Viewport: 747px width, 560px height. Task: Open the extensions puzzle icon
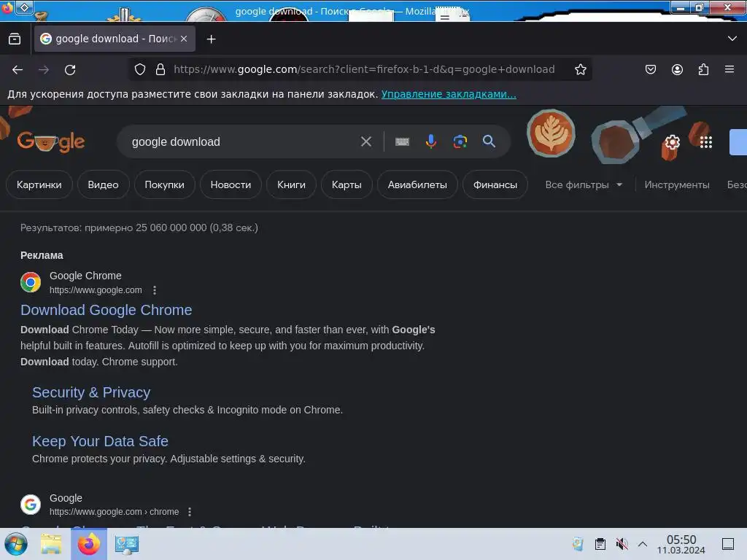pyautogui.click(x=703, y=69)
